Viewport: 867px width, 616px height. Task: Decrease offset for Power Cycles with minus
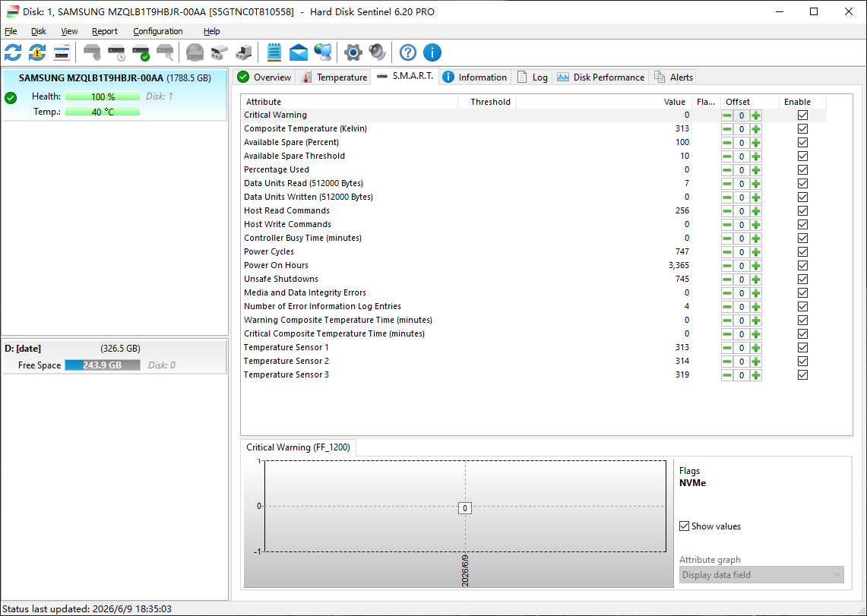click(727, 252)
